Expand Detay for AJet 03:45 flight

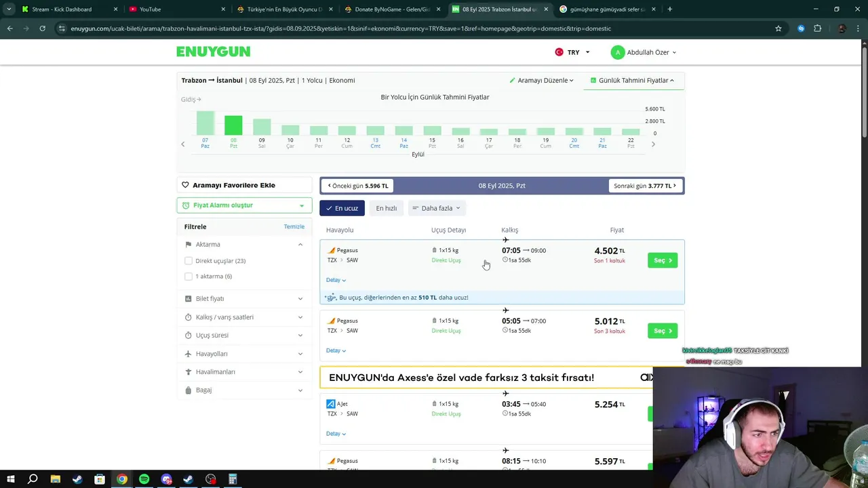pos(336,434)
